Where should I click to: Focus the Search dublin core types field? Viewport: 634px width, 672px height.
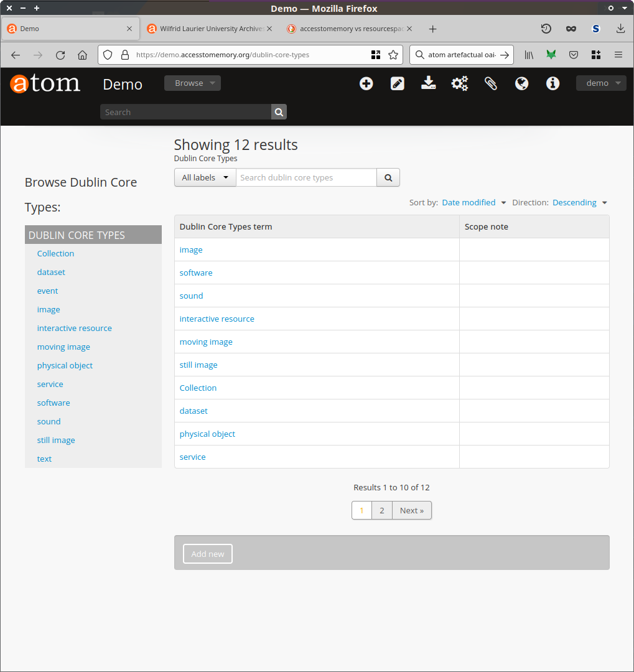[306, 177]
